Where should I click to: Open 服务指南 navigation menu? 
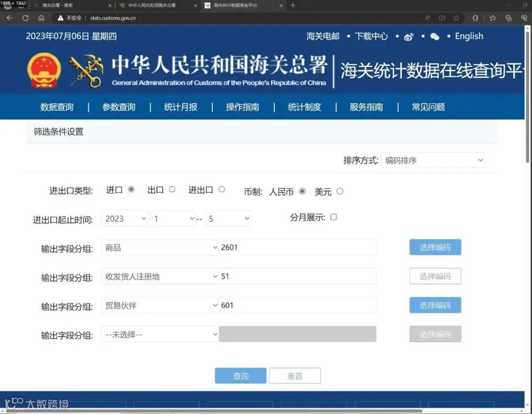(x=366, y=107)
